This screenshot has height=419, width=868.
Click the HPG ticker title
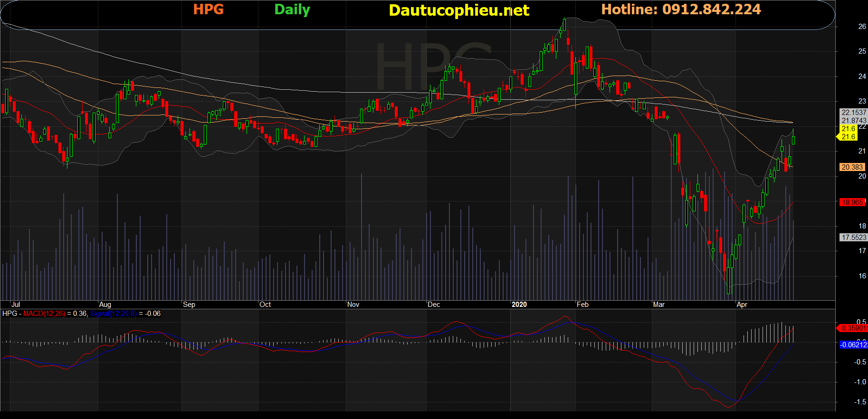pyautogui.click(x=208, y=9)
